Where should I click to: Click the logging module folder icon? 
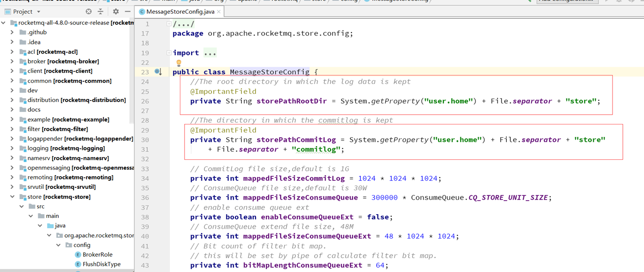[23, 148]
